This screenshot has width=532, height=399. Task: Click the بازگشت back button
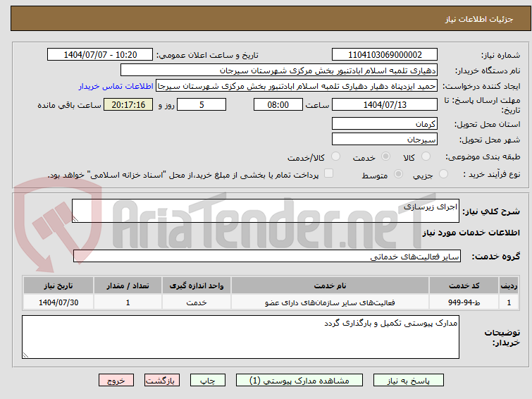pos(162,381)
